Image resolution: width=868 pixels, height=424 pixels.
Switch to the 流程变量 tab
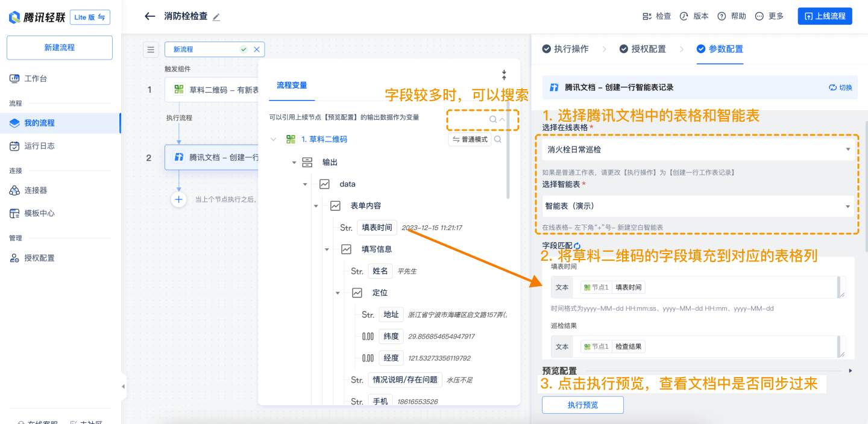point(292,86)
